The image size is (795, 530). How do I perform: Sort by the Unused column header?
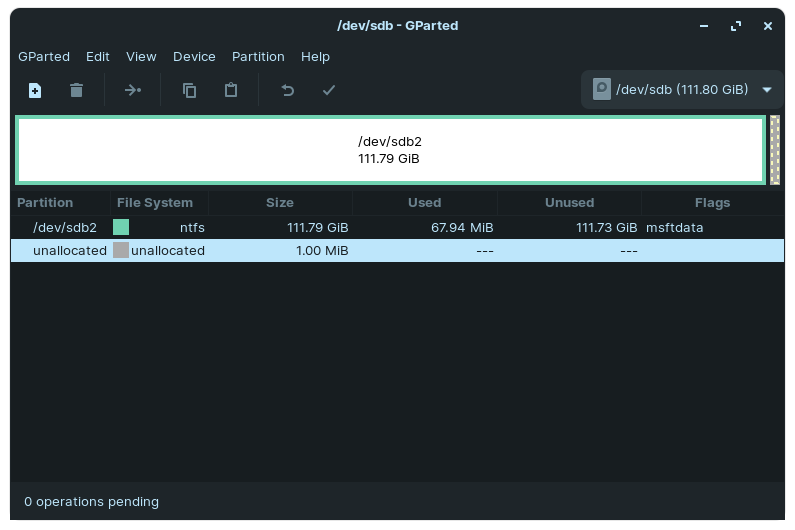(x=569, y=203)
